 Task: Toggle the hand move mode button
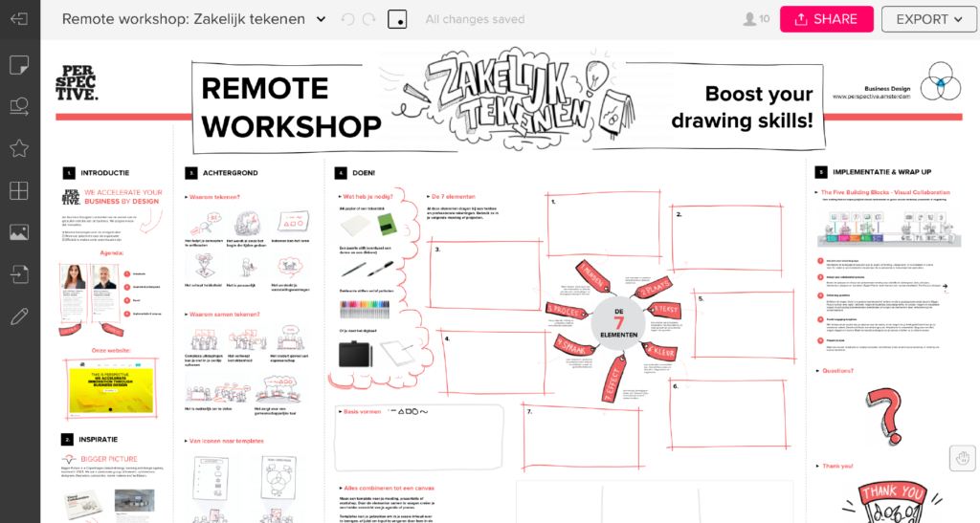pos(962,458)
